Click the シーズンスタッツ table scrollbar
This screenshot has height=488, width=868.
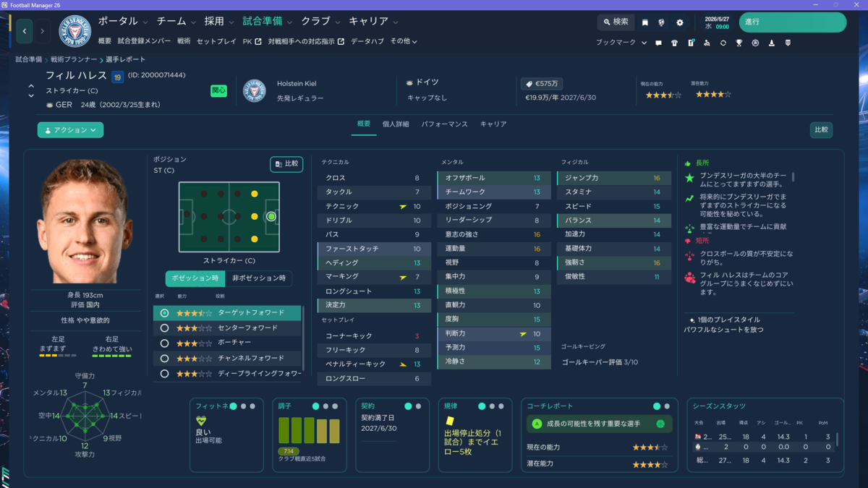click(837, 440)
